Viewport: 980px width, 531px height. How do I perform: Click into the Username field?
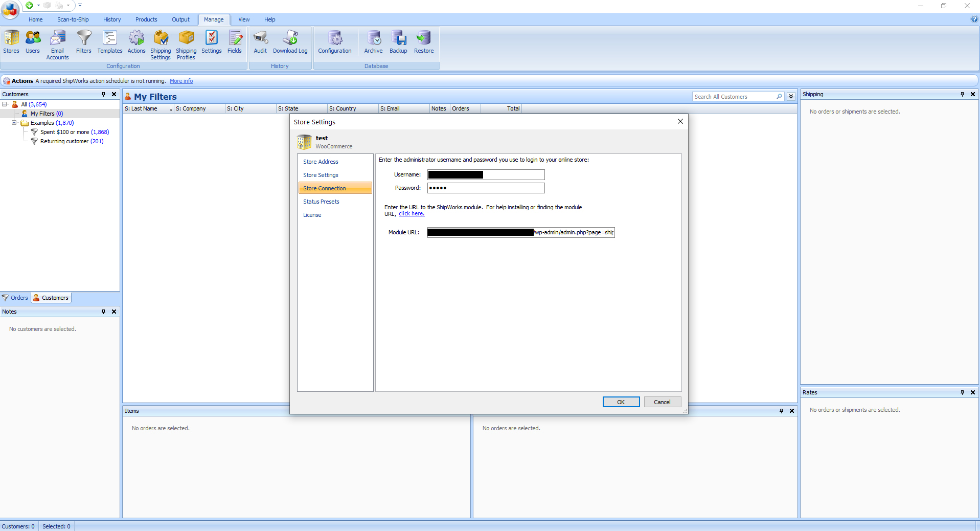pos(486,174)
